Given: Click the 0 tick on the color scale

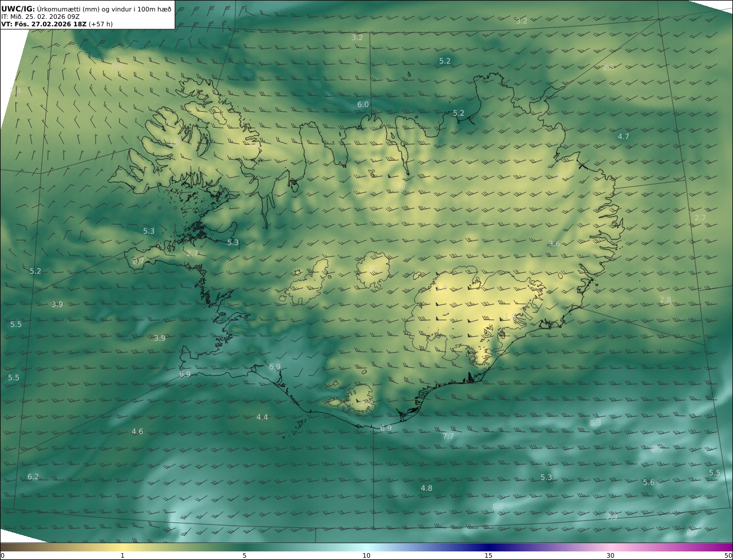Looking at the screenshot, I should pos(2,555).
